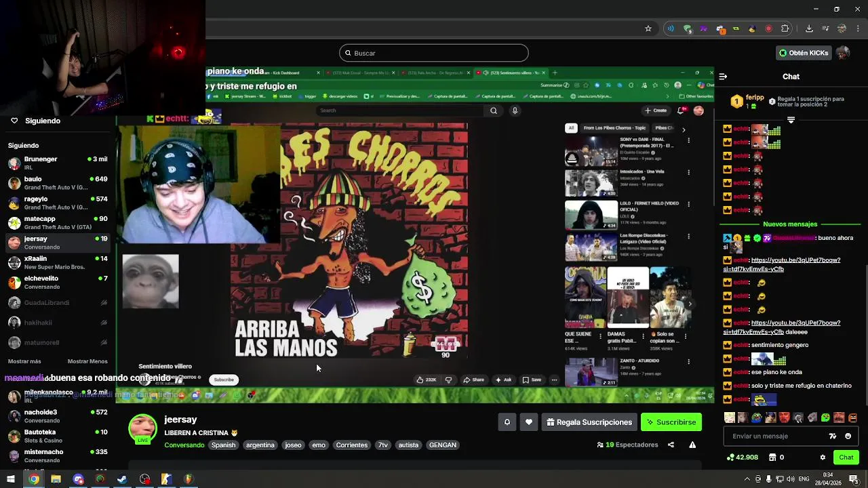Screen dimensions: 868x488
Task: Click the share icon beside Espectadores
Action: (671, 445)
